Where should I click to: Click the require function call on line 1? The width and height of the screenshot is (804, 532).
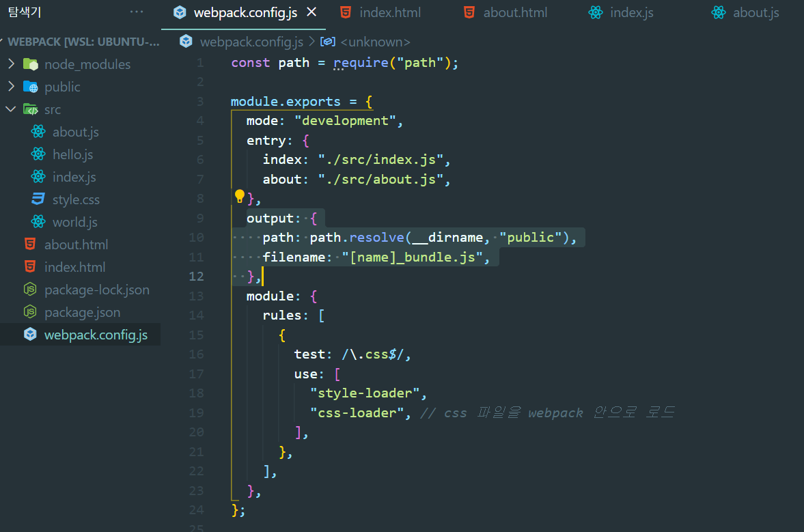coord(361,63)
